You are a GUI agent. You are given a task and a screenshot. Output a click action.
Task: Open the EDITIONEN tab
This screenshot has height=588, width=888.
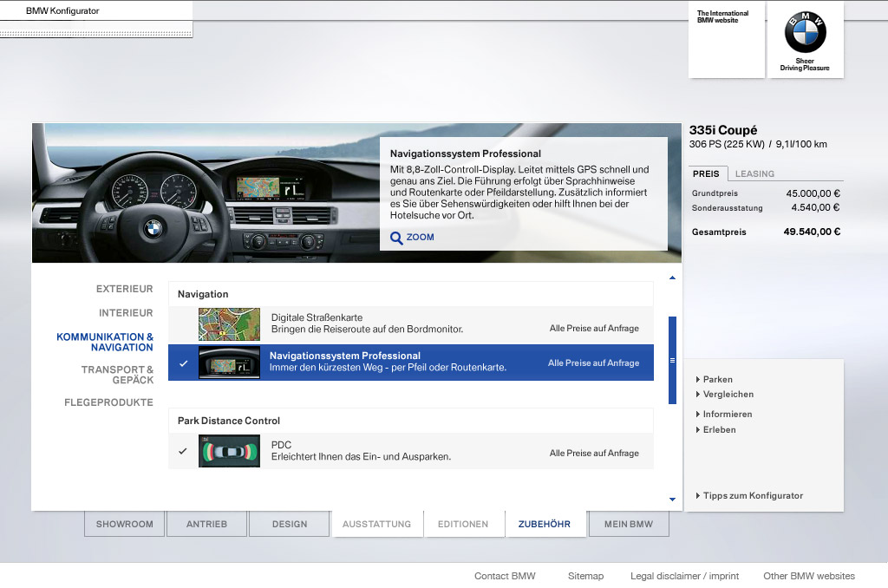click(463, 524)
